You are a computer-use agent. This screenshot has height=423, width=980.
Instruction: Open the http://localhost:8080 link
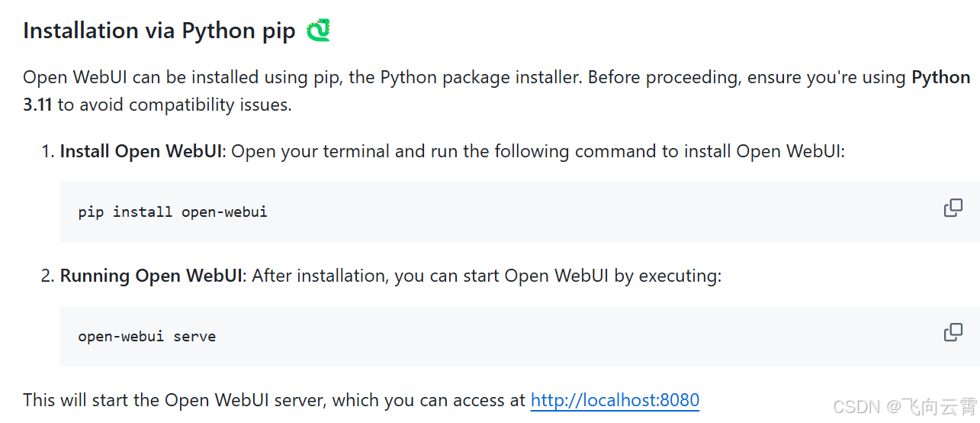615,400
